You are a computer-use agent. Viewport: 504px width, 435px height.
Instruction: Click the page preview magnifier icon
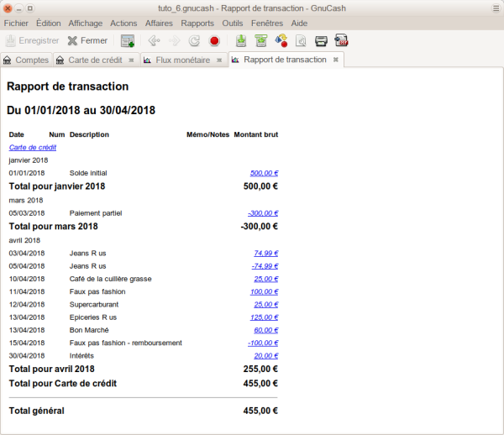click(x=302, y=41)
